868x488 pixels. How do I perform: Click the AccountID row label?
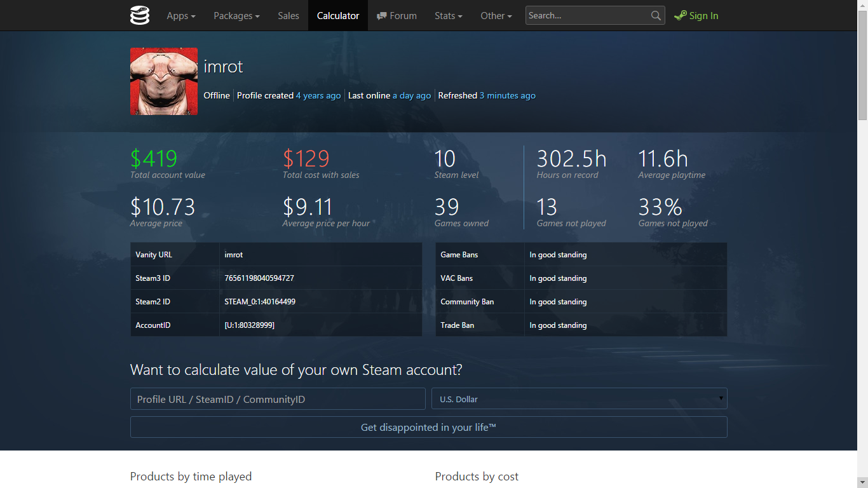pos(153,325)
